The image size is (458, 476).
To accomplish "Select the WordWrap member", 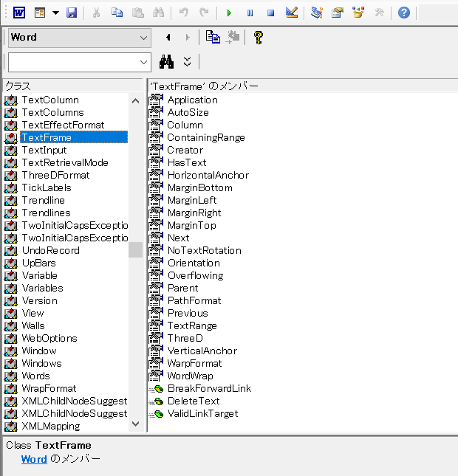I will pyautogui.click(x=191, y=376).
